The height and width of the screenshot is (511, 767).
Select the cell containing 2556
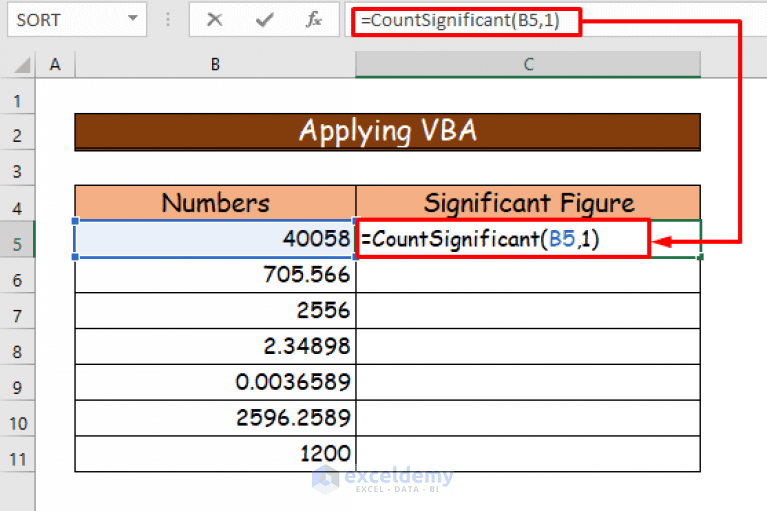215,311
